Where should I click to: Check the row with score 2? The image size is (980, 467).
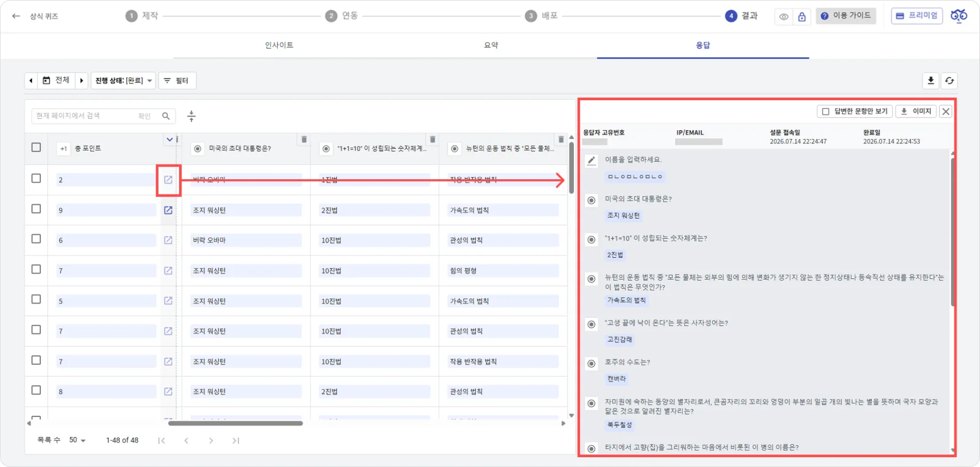pyautogui.click(x=36, y=178)
